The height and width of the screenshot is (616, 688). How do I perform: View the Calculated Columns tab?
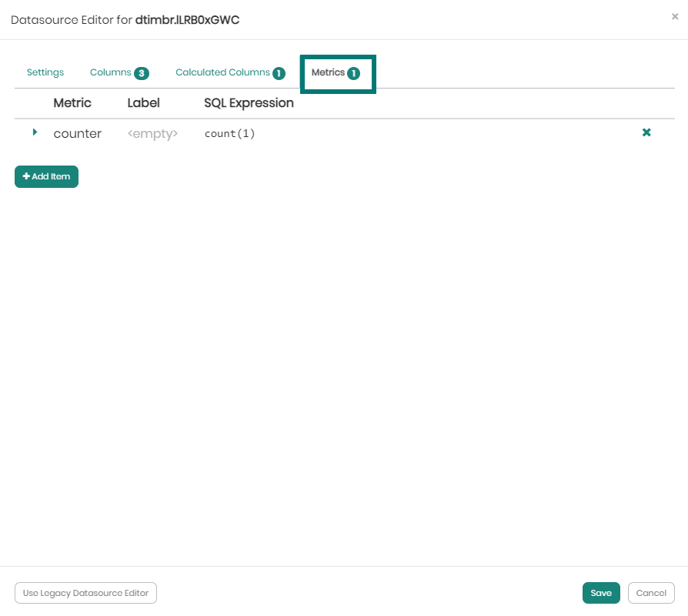tap(223, 72)
